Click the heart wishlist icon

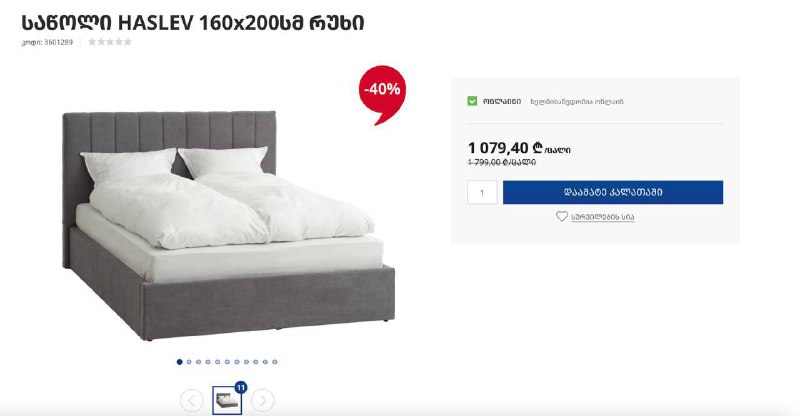(561, 216)
